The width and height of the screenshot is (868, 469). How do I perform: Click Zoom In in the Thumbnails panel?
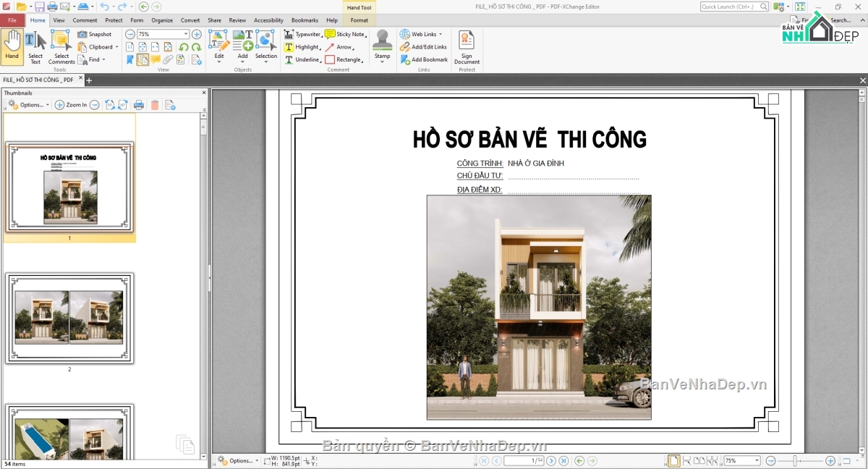pos(69,104)
